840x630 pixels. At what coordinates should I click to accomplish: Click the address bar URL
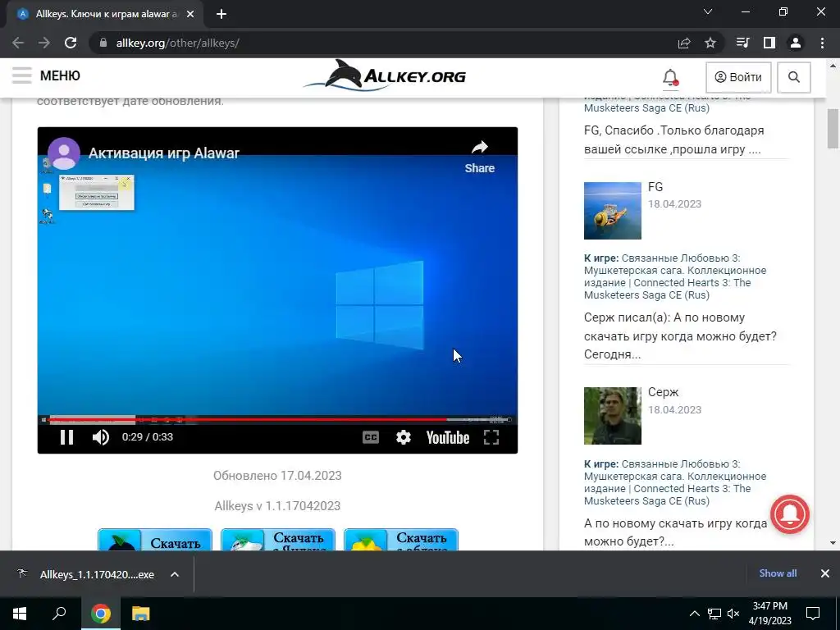pyautogui.click(x=177, y=43)
